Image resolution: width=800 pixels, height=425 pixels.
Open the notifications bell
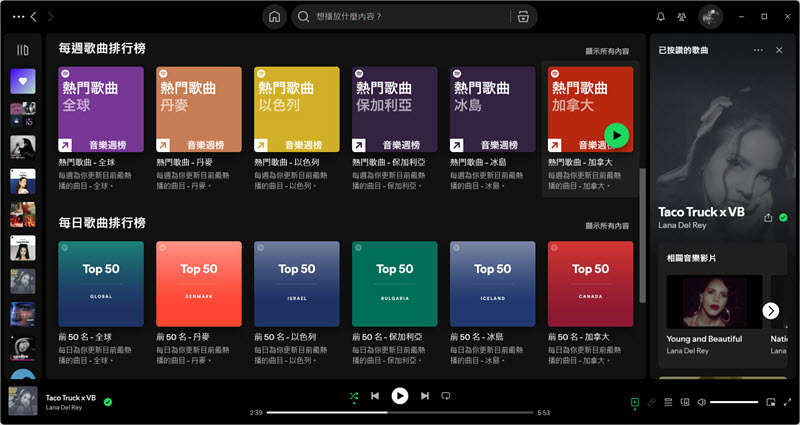coord(661,17)
